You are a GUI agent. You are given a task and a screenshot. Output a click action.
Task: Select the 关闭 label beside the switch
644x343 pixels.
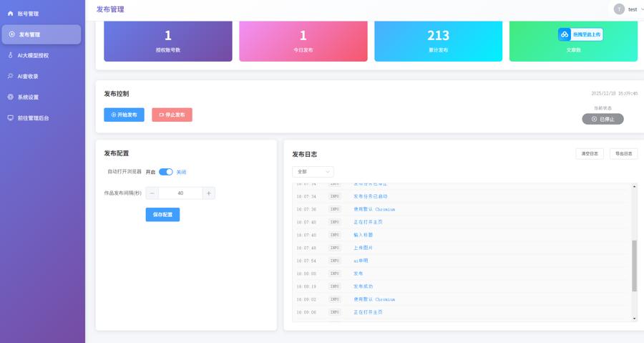[x=181, y=172]
